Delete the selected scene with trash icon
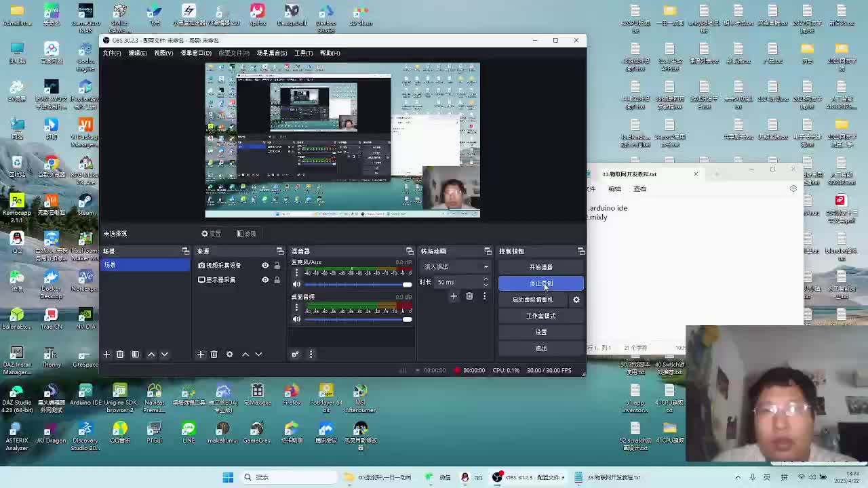This screenshot has height=488, width=868. 120,354
